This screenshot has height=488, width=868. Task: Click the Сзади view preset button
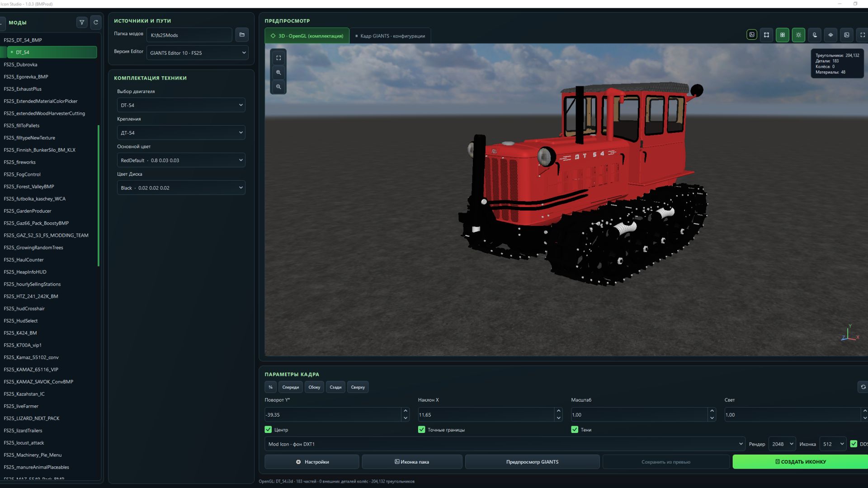click(335, 387)
